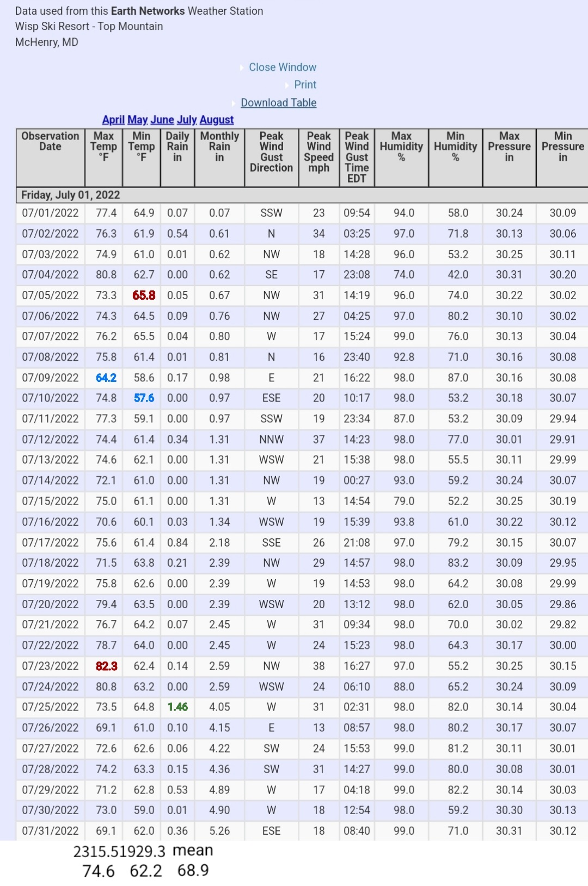Select the date cell 07/01/2022

(x=50, y=213)
